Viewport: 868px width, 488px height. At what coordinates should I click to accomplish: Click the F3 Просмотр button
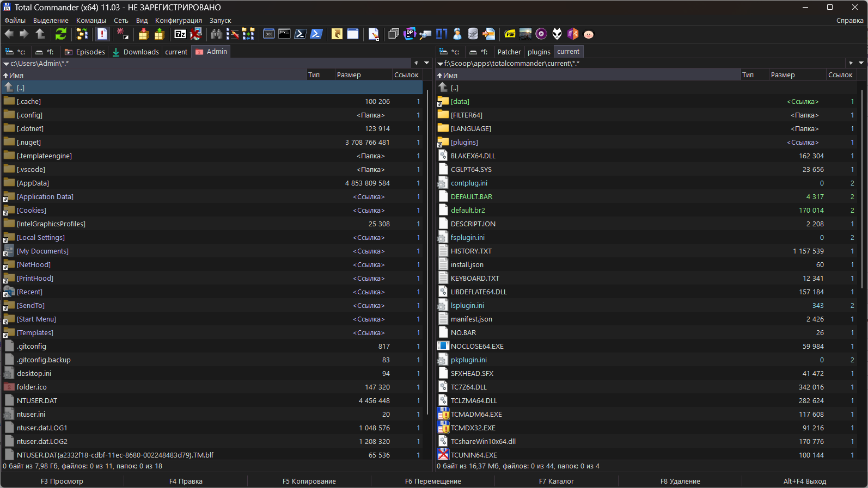pos(62,481)
